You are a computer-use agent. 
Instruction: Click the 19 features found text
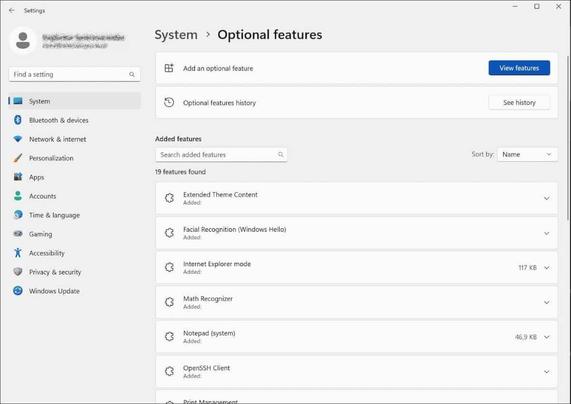pos(180,172)
